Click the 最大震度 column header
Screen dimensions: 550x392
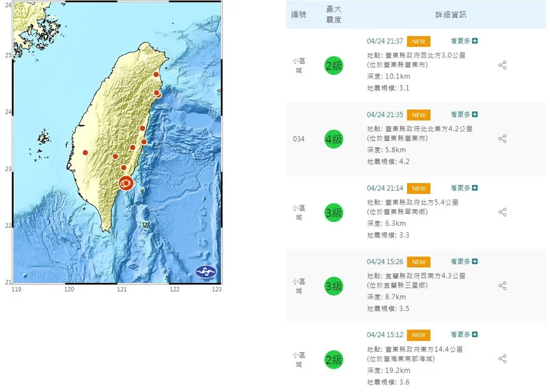pyautogui.click(x=334, y=14)
